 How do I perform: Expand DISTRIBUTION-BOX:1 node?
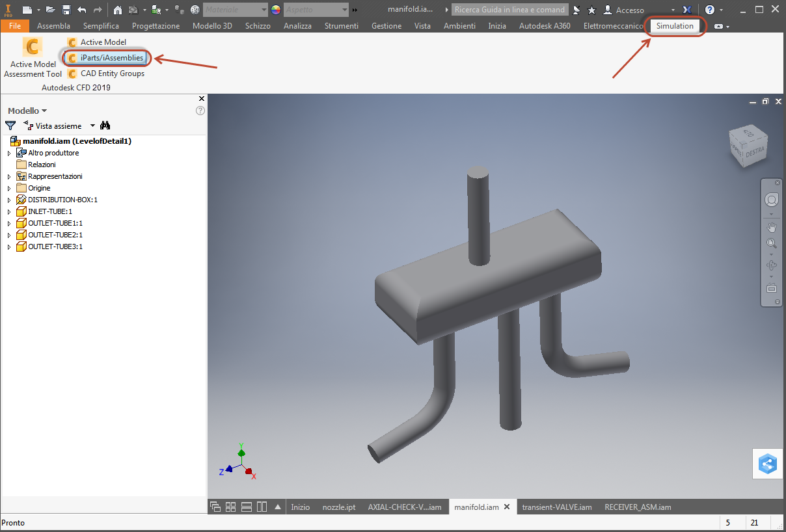(x=9, y=200)
